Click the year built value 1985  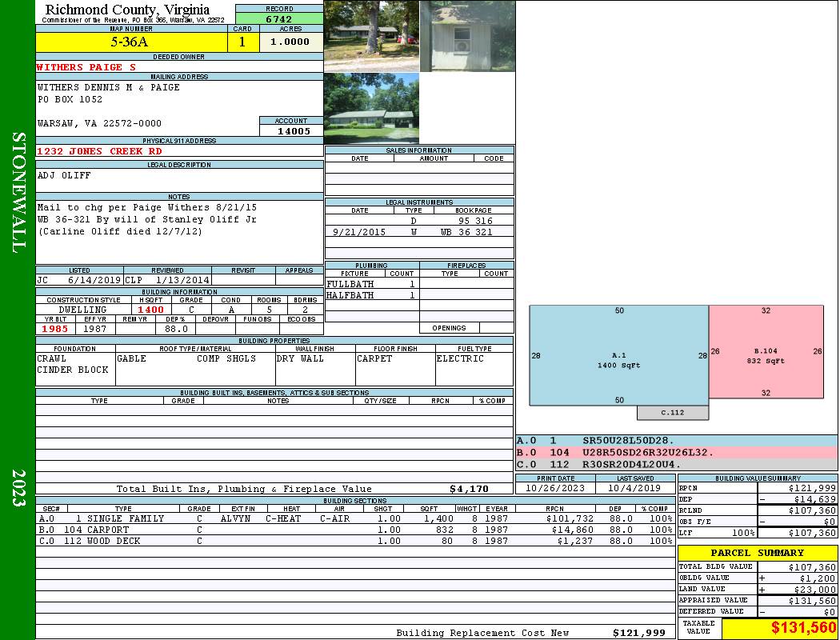tap(55, 328)
